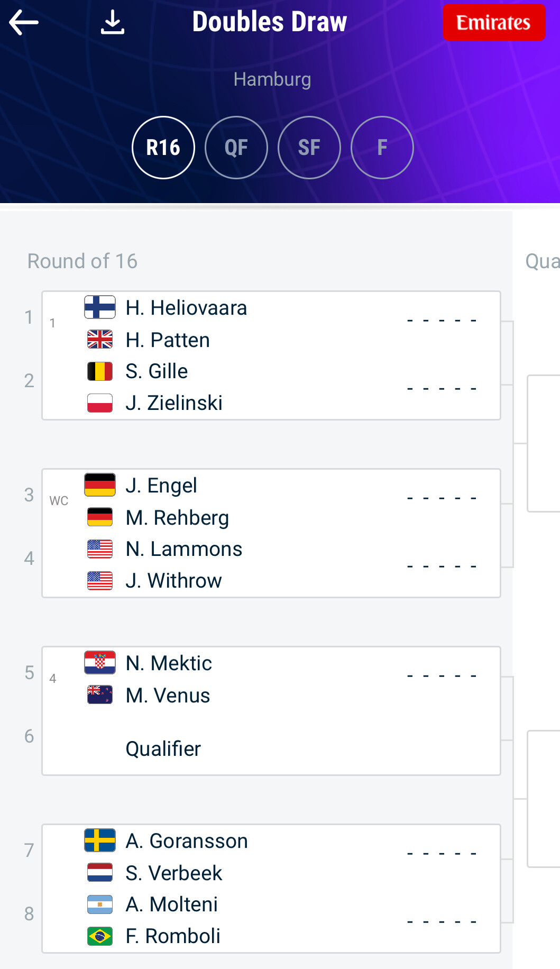Select the F final round tab
The height and width of the screenshot is (969, 560).
[x=382, y=148]
